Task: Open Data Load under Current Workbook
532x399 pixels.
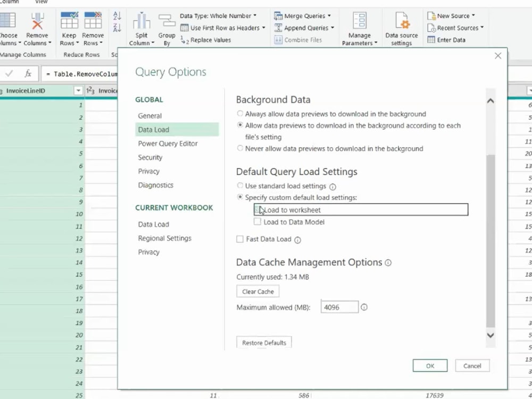Action: (x=153, y=225)
